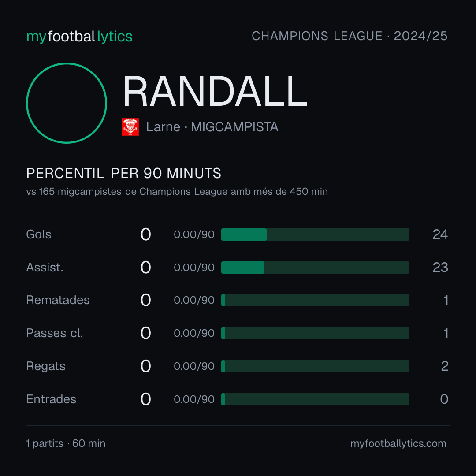Viewport: 476px width, 476px height.
Task: Click the RANDALL player name heading
Action: pyautogui.click(x=215, y=91)
